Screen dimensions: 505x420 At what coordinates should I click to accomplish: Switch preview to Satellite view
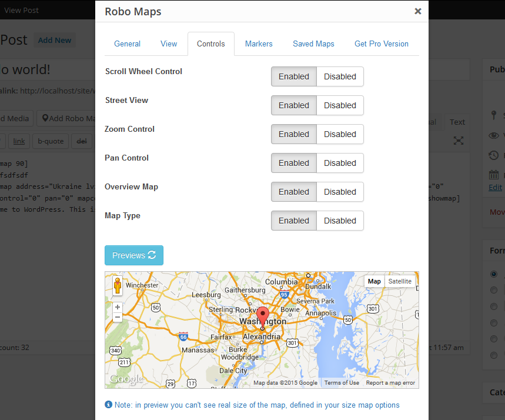point(400,281)
